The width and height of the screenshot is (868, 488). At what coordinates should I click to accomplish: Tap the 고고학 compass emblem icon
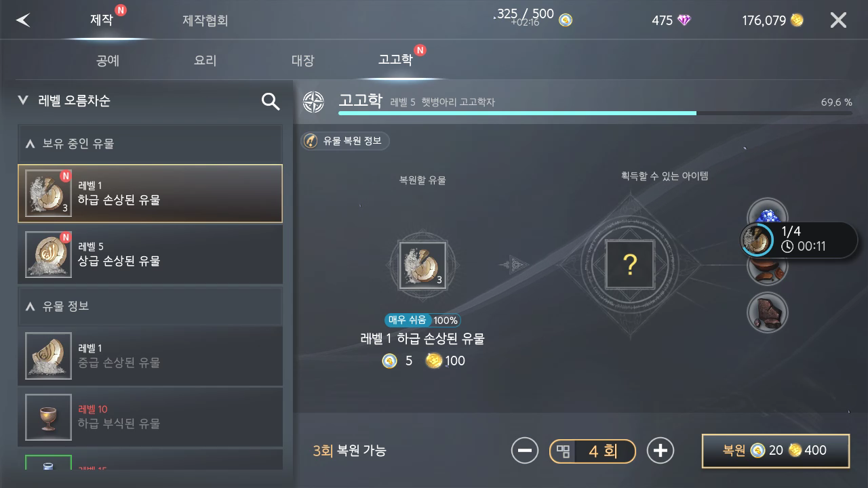(x=313, y=102)
